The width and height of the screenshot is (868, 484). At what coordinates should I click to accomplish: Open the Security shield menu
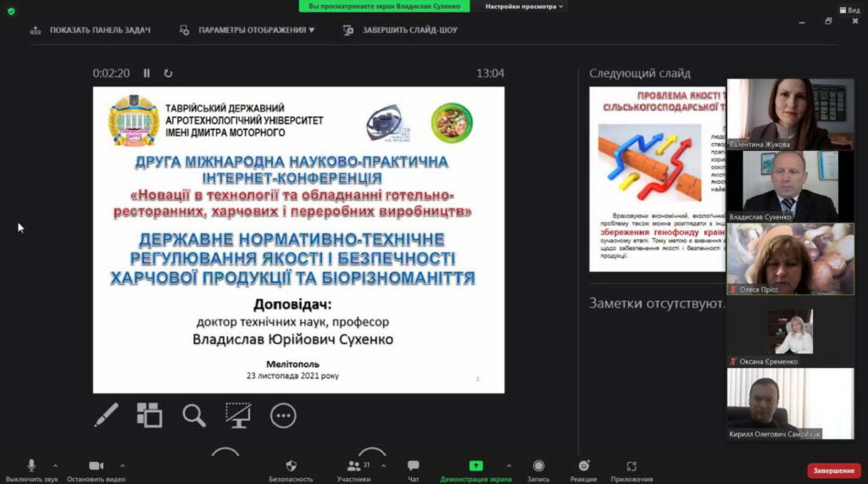point(292,470)
